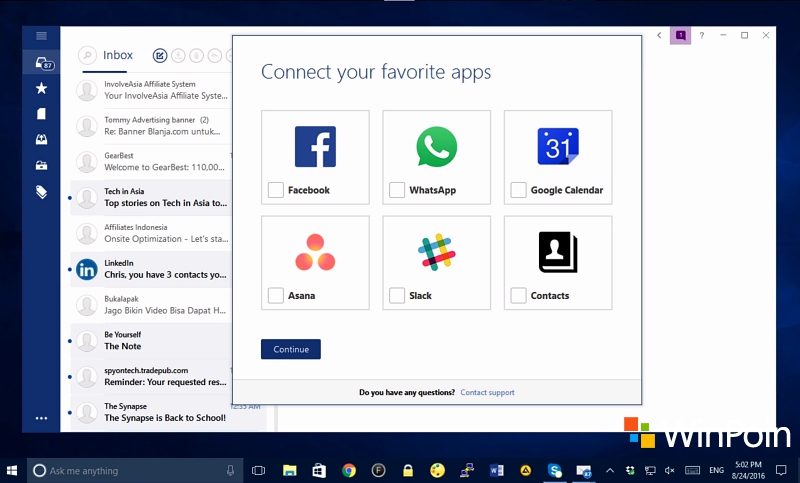Click the back chevron in the title bar
This screenshot has height=483, width=800.
(659, 35)
